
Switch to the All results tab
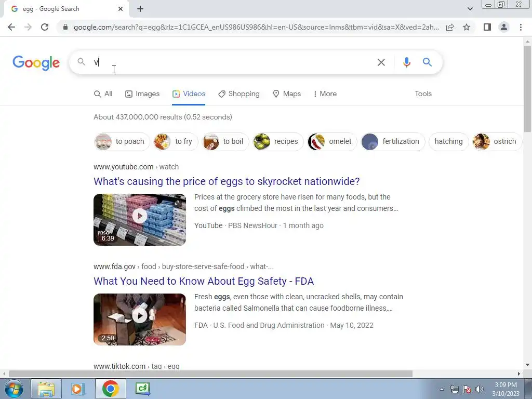point(103,94)
